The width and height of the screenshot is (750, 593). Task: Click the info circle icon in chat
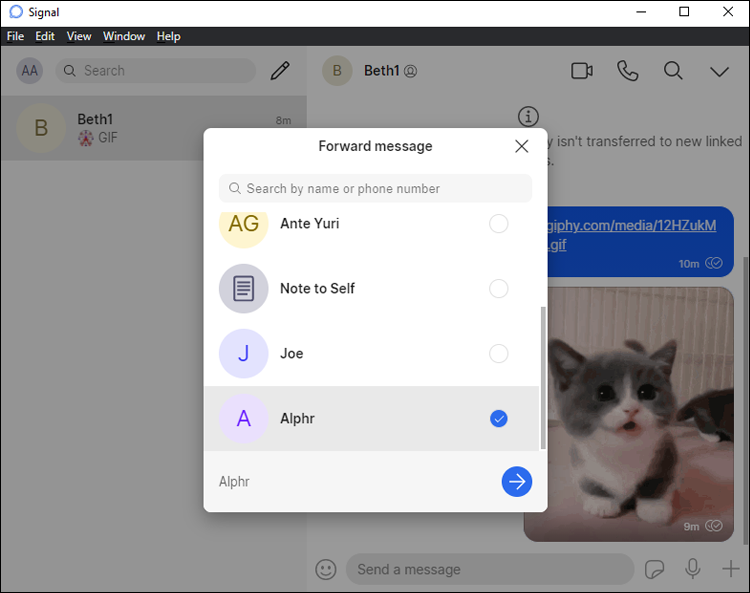[x=528, y=116]
